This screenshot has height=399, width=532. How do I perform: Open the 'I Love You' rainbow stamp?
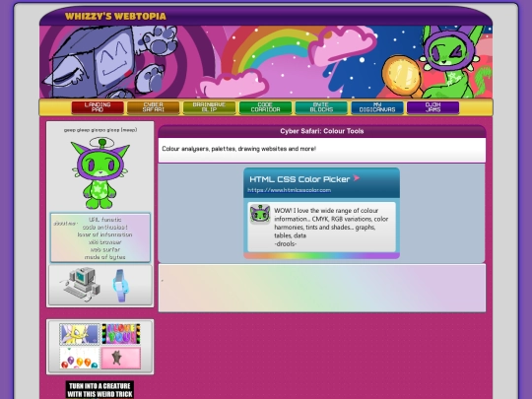[121, 334]
